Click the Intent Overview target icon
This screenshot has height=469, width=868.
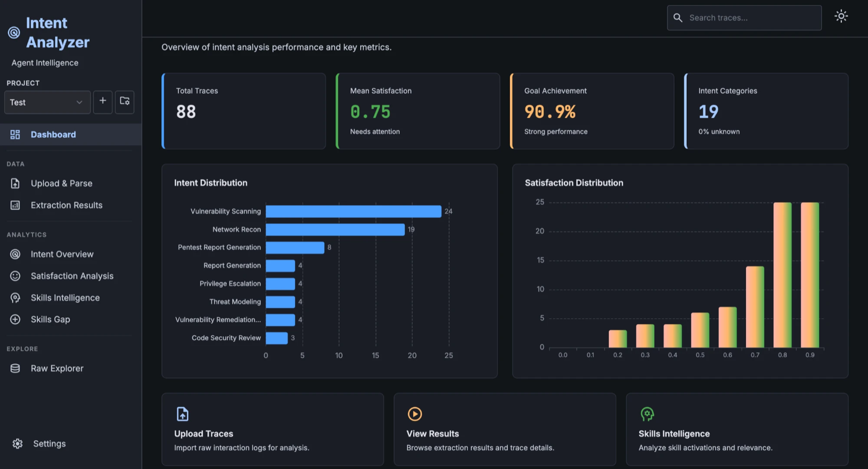click(x=15, y=254)
